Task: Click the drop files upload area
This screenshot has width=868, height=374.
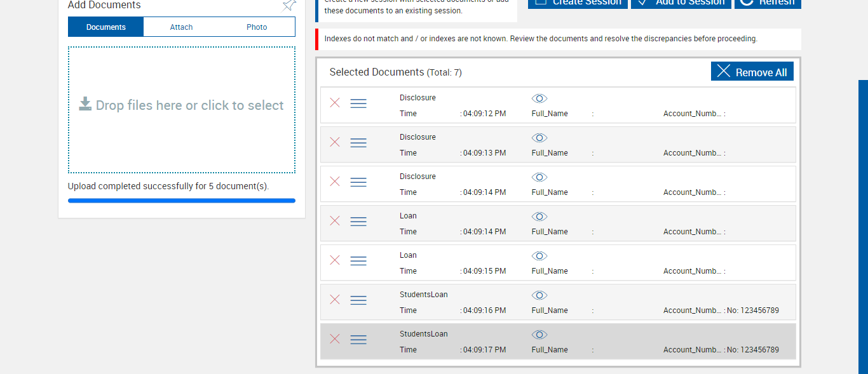Action: [x=182, y=109]
